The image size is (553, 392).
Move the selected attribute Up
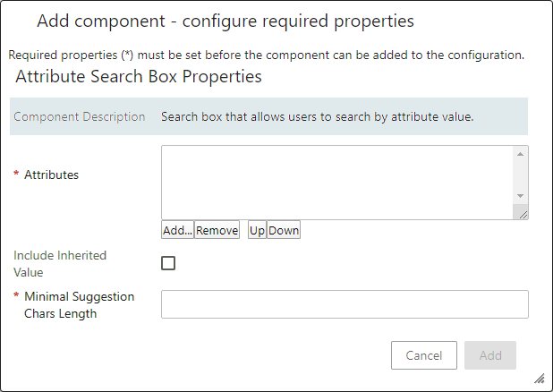(257, 230)
